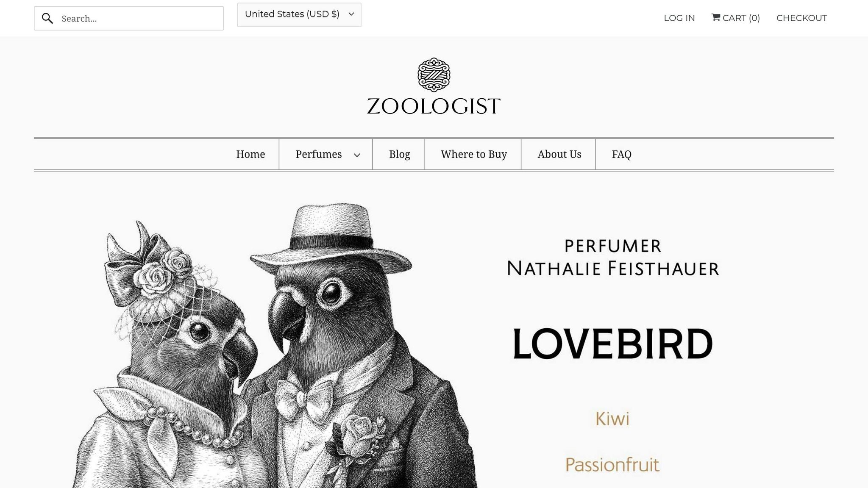Click the CHECKOUT link
868x488 pixels.
801,18
